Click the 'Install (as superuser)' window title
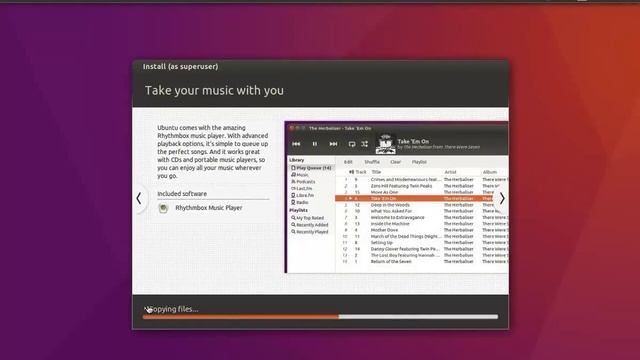 coord(180,67)
